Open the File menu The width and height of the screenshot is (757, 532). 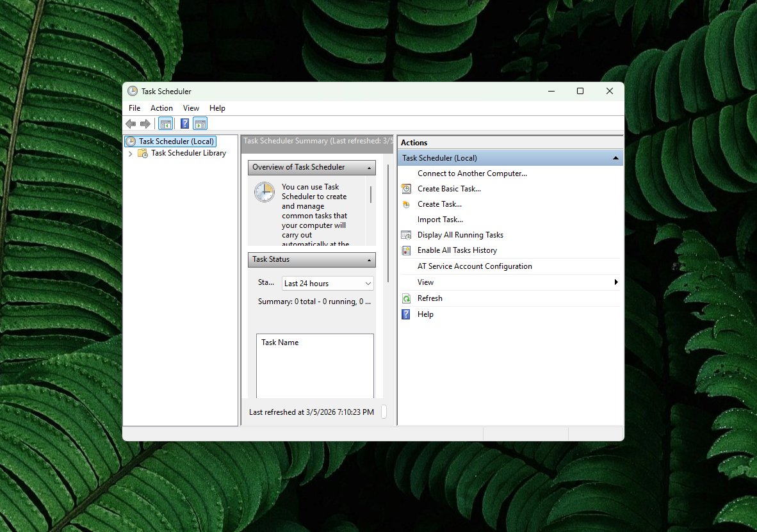pos(134,108)
